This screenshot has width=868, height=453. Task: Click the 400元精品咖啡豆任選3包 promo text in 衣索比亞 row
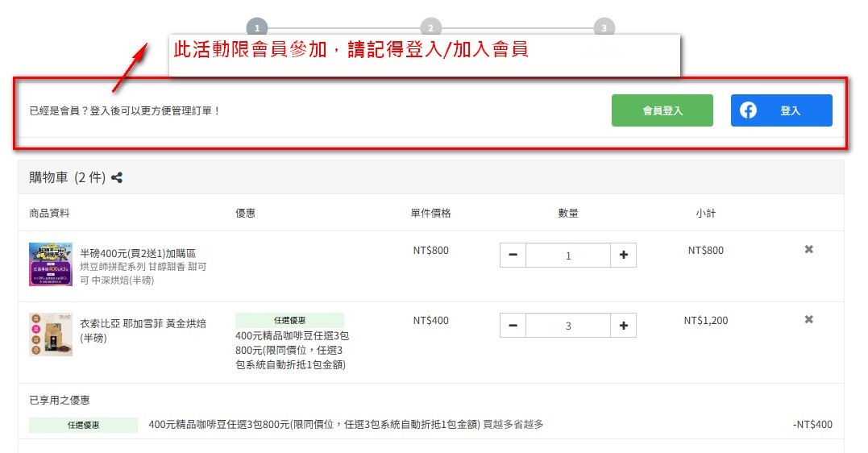292,350
